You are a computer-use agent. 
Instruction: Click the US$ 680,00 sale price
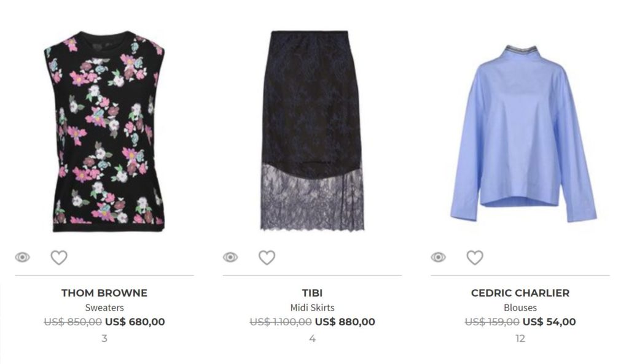tap(135, 322)
